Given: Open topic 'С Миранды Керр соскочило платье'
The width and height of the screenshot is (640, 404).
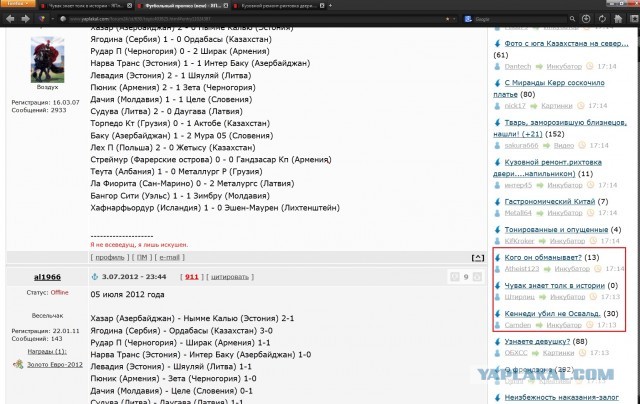Looking at the screenshot, I should click(x=549, y=88).
